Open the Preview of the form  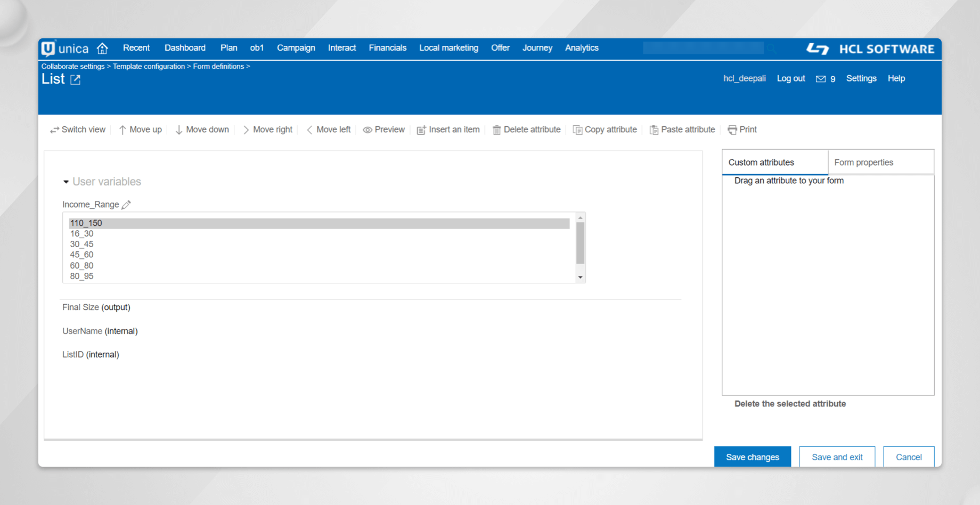click(x=383, y=129)
